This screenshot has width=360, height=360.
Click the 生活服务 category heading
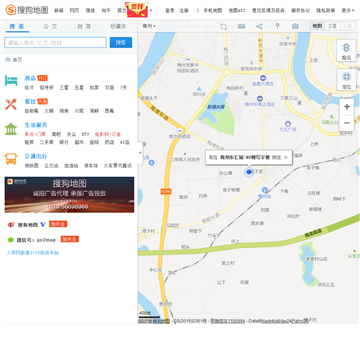click(36, 125)
